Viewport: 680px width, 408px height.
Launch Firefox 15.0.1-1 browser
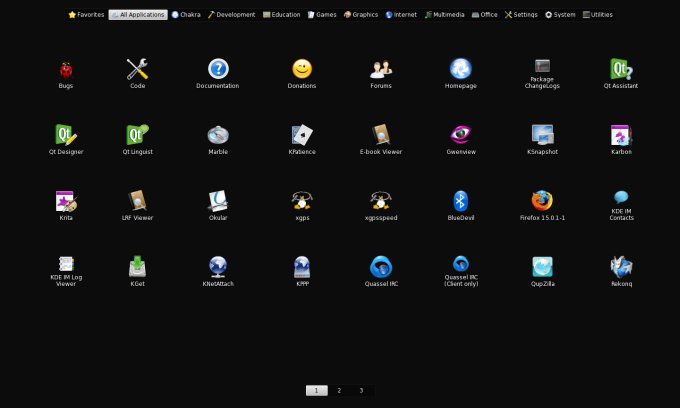pos(542,201)
